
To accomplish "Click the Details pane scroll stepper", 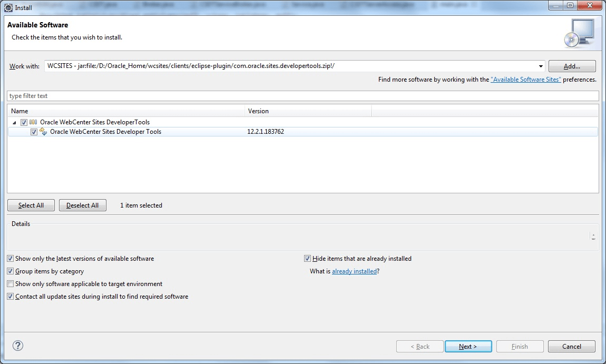I will pos(593,237).
